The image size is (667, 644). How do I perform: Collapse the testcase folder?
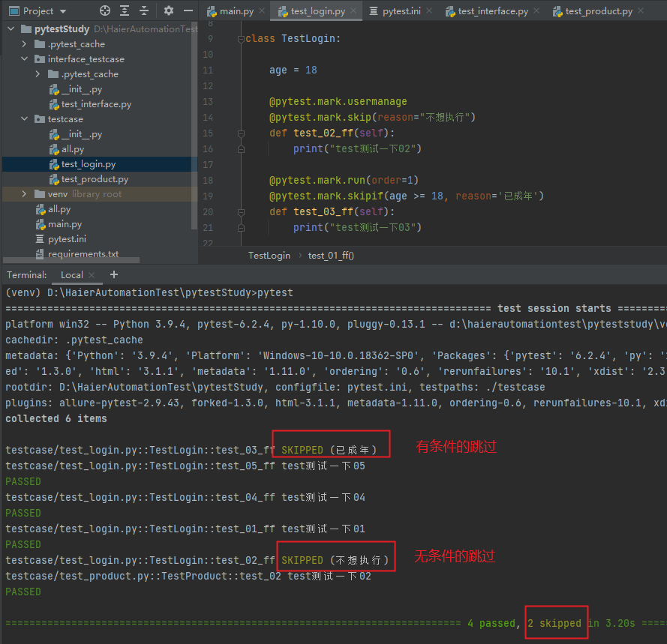click(24, 119)
